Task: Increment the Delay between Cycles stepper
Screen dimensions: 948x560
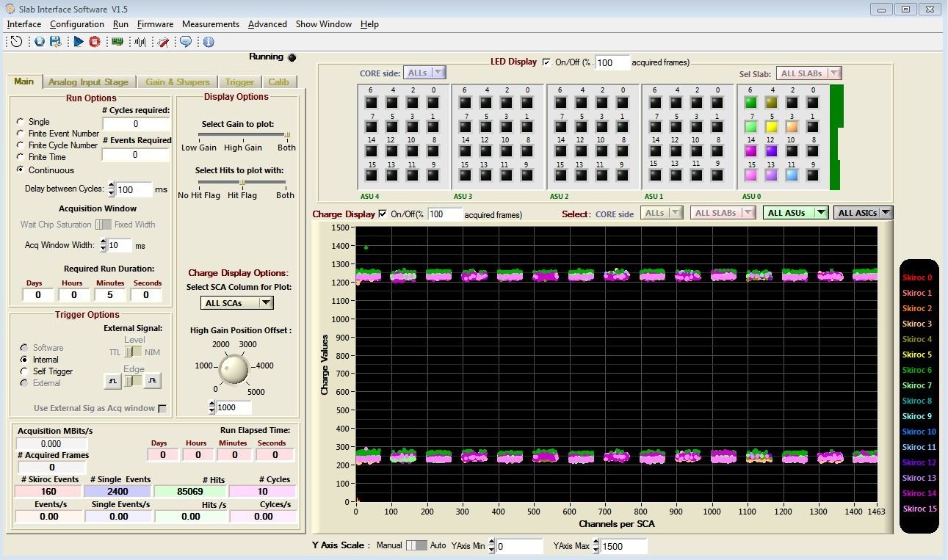Action: coord(112,186)
